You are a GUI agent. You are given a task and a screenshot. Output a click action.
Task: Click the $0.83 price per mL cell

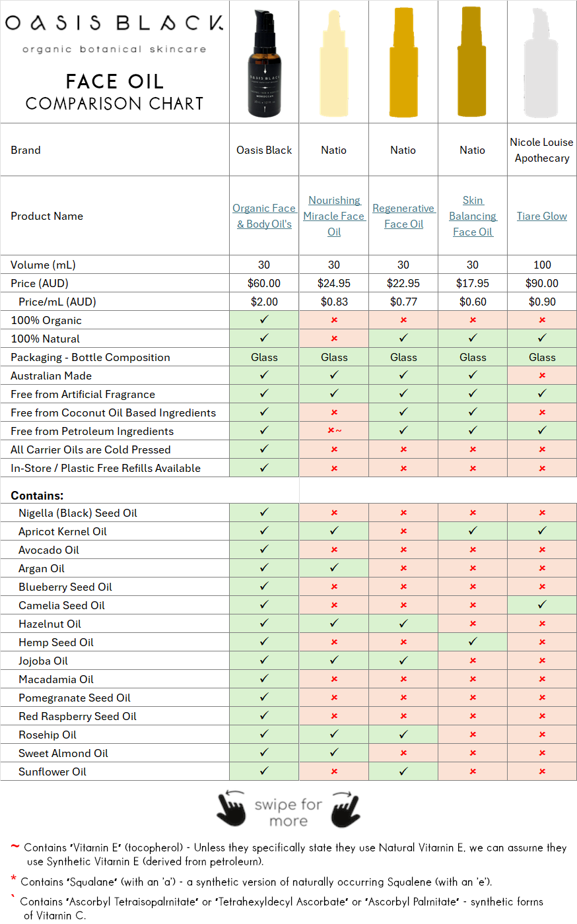(334, 302)
